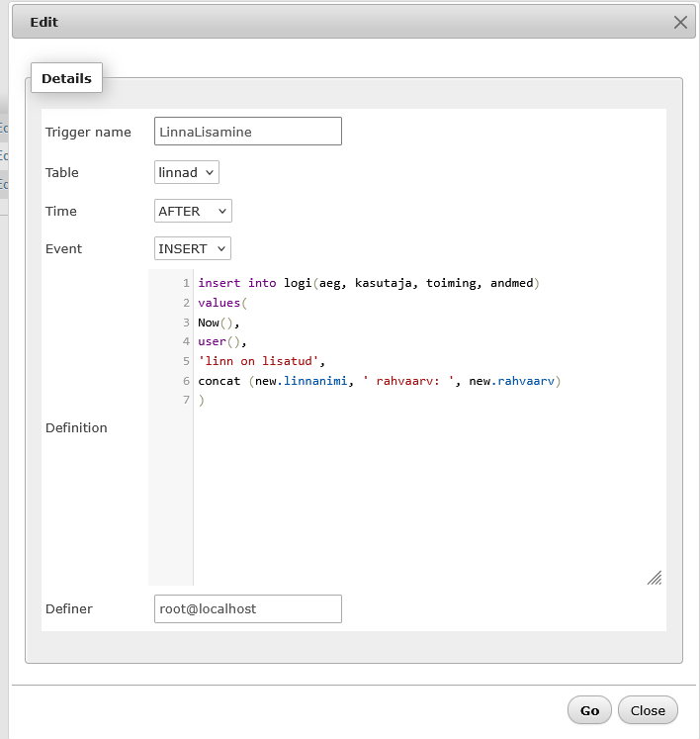Click the Now() line in the definition
This screenshot has height=739, width=700.
pos(219,323)
